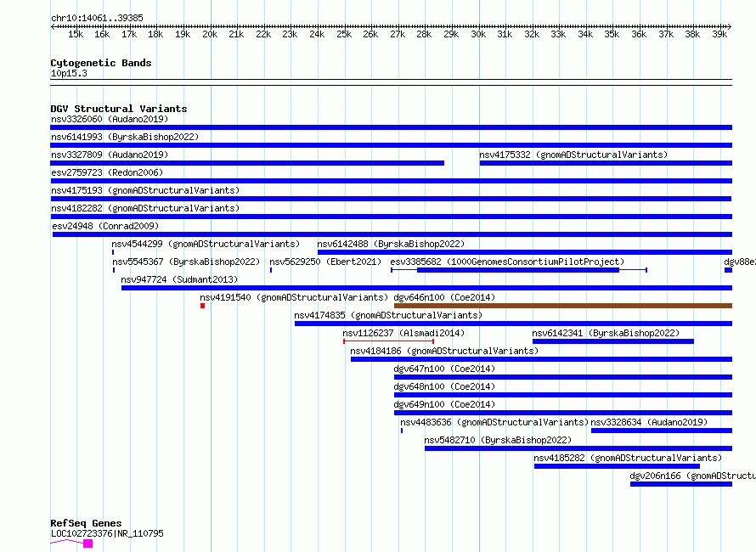Screen dimensions: 756x552
Task: Select nsv1126237 (Alsmadi2014) label
Action: click(403, 333)
